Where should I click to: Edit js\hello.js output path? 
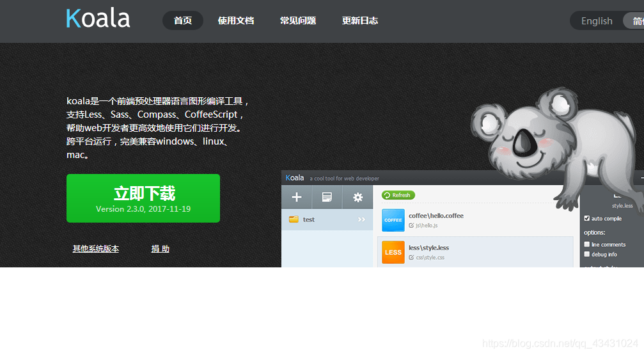pos(423,226)
